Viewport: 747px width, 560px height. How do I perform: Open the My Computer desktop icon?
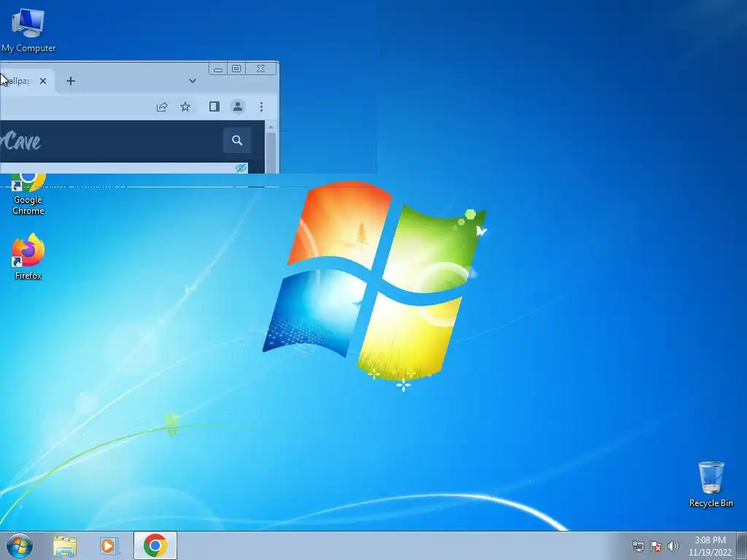(28, 29)
